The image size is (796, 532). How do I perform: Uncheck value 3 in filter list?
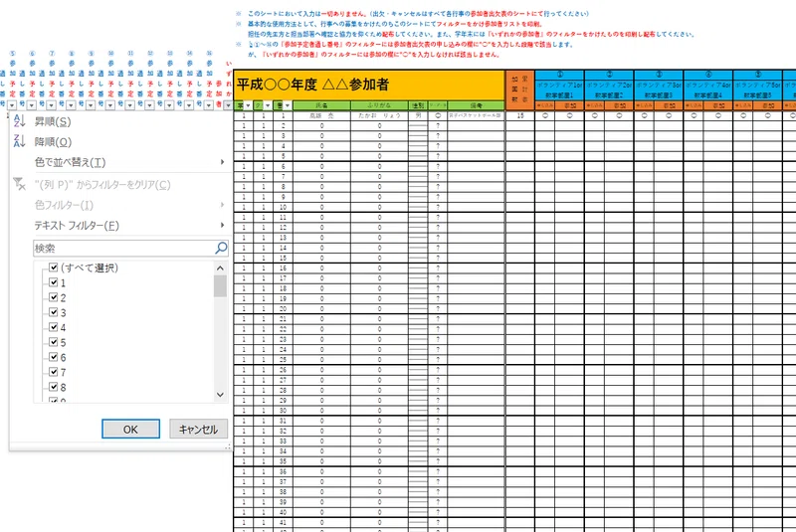(x=54, y=312)
